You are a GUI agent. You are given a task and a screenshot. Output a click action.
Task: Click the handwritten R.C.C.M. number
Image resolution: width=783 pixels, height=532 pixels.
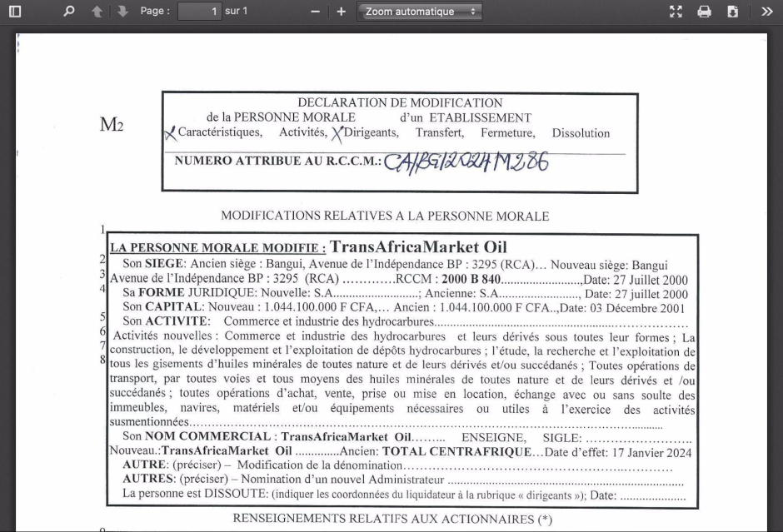point(466,161)
